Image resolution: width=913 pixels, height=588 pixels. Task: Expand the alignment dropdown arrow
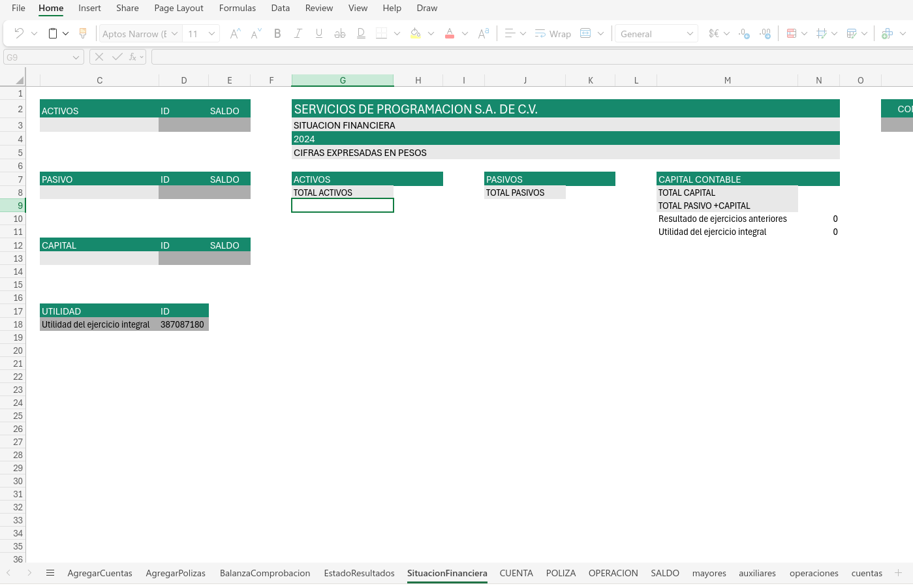(523, 33)
